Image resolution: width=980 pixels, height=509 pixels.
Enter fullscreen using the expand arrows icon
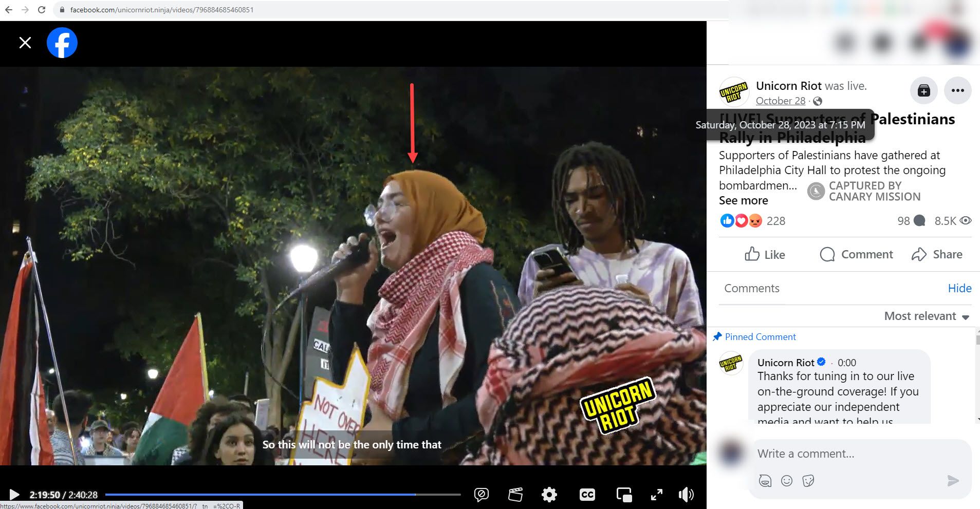click(656, 495)
